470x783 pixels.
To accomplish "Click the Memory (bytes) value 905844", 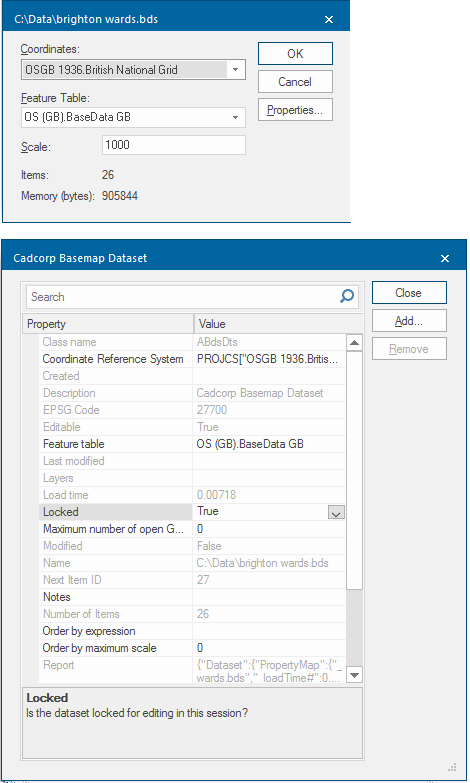I will tap(120, 196).
